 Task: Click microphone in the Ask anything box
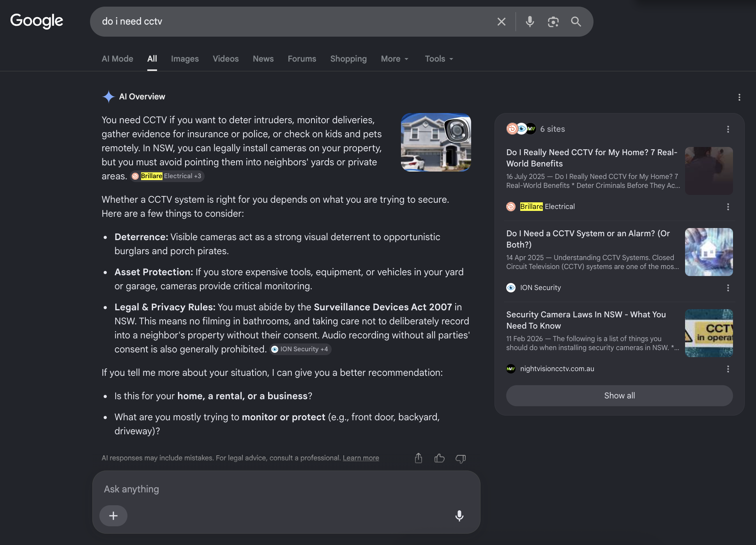point(459,516)
